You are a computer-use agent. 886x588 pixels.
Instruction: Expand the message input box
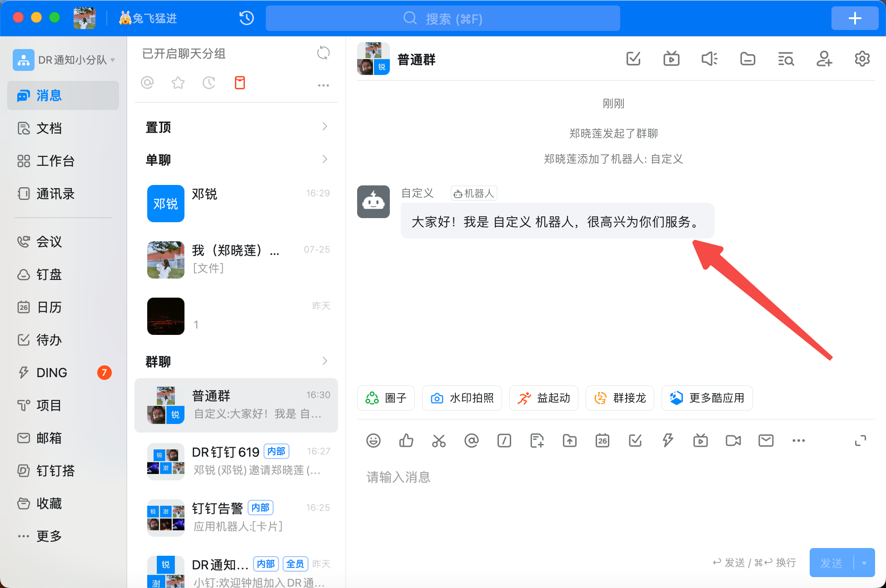(x=861, y=440)
